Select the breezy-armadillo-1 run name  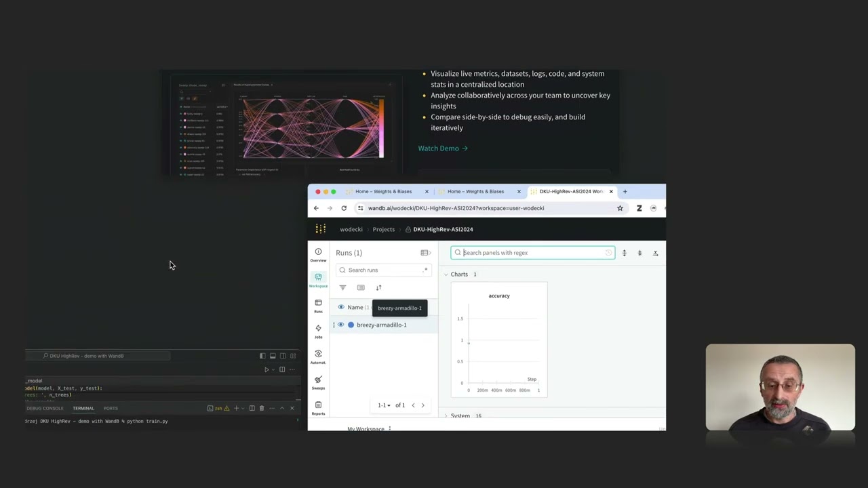point(382,325)
